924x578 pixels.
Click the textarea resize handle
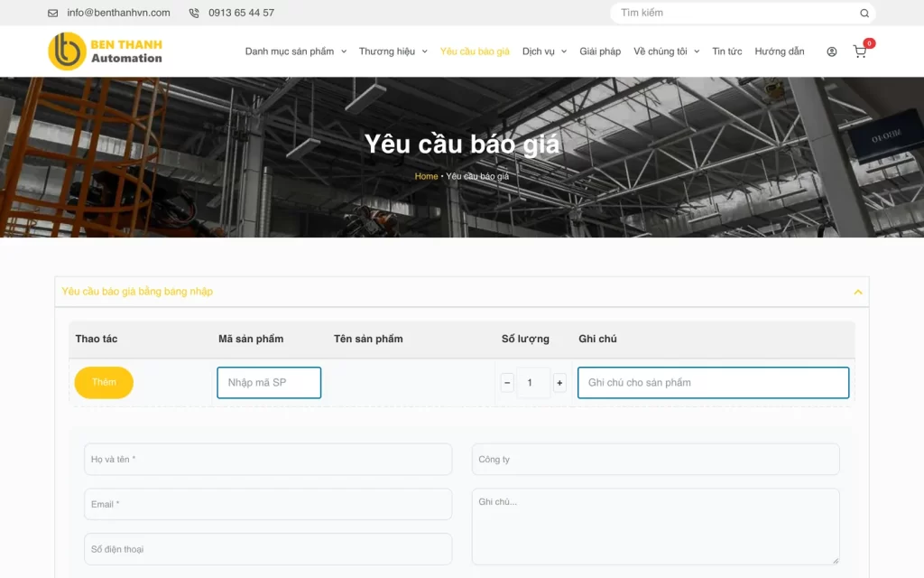[835, 561]
